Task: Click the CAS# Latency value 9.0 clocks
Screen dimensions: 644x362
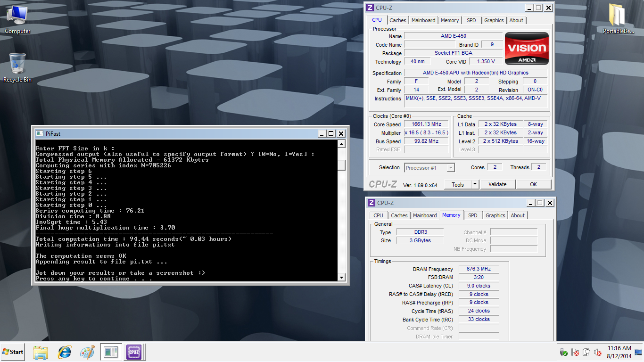Action: coord(478,286)
